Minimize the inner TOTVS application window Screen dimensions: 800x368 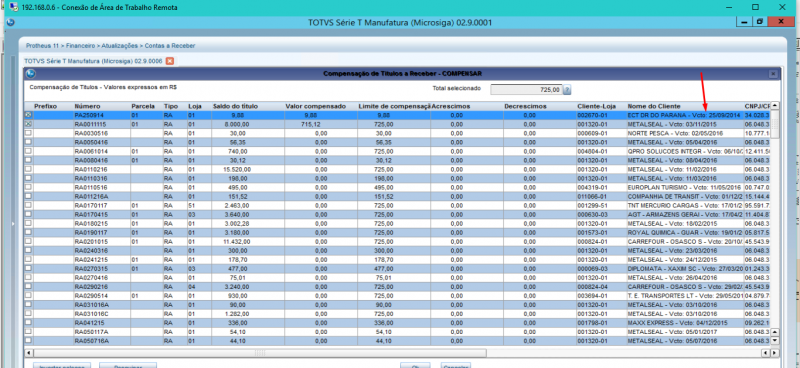tap(745, 22)
